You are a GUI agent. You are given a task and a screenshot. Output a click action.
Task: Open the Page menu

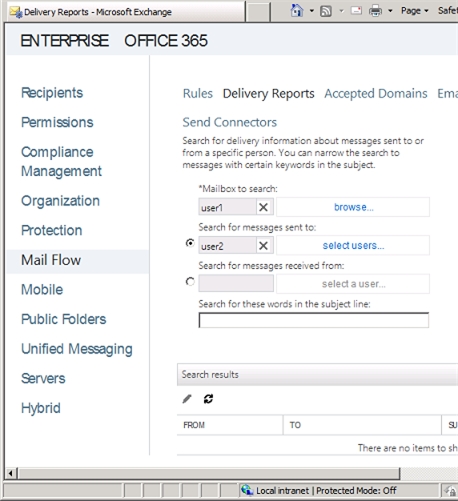[x=414, y=11]
